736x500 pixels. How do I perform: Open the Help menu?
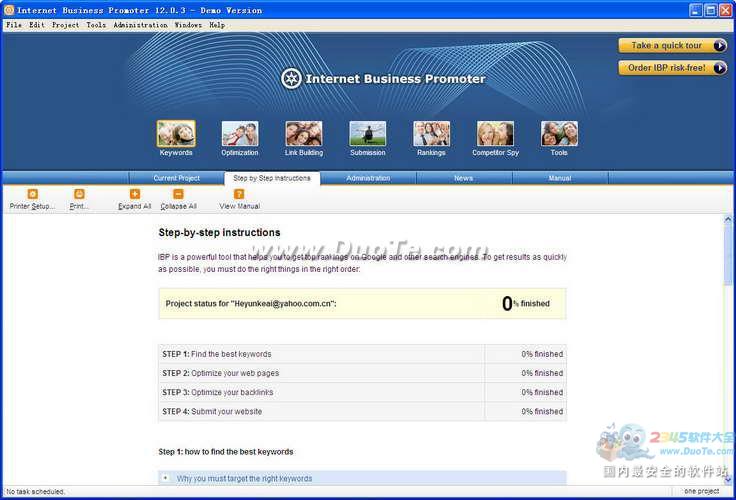217,25
